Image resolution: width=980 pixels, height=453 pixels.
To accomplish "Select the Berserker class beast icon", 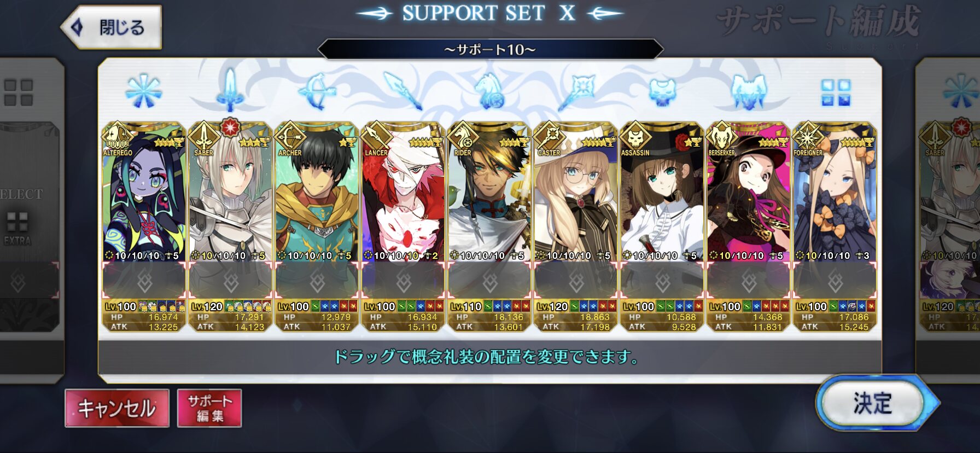I will pos(749,91).
